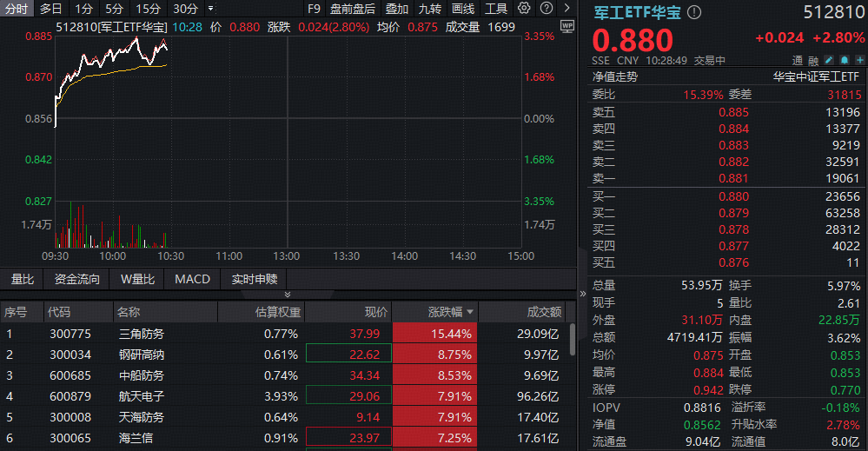The image size is (868, 451).
Task: Open chart settings gear icon
Action: (524, 9)
